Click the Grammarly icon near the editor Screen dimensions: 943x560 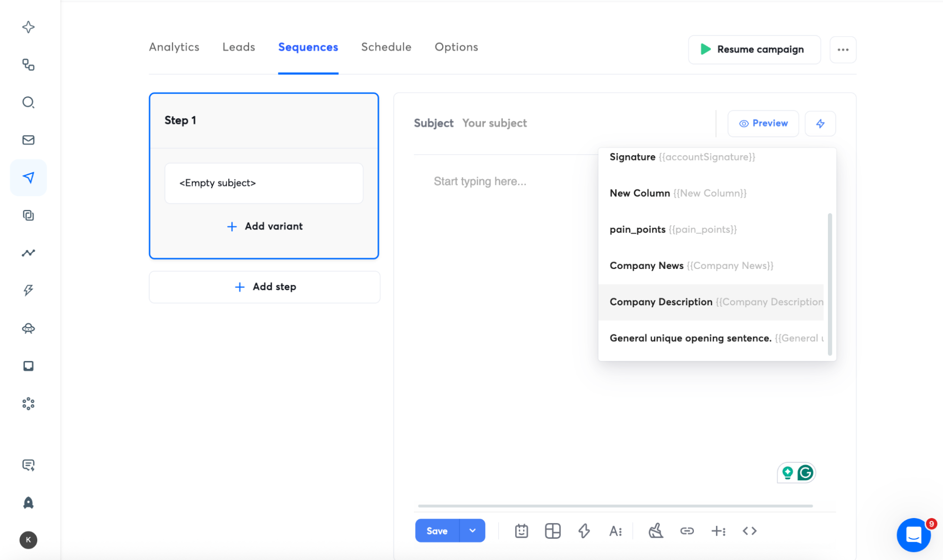point(806,472)
